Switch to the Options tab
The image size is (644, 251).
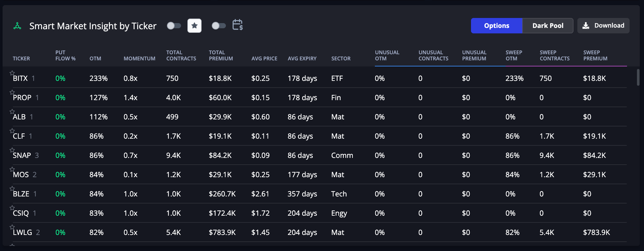[x=497, y=26]
